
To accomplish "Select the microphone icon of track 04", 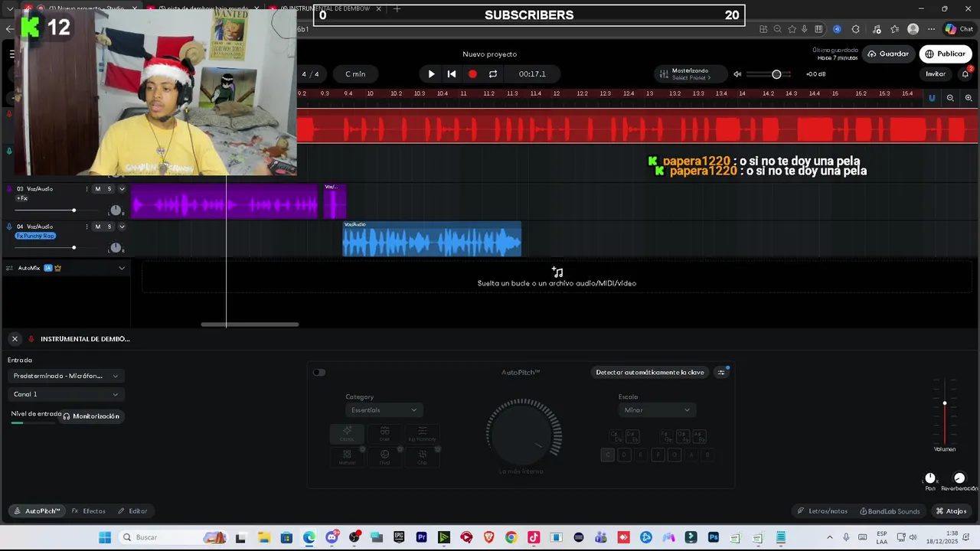I will click(x=9, y=227).
